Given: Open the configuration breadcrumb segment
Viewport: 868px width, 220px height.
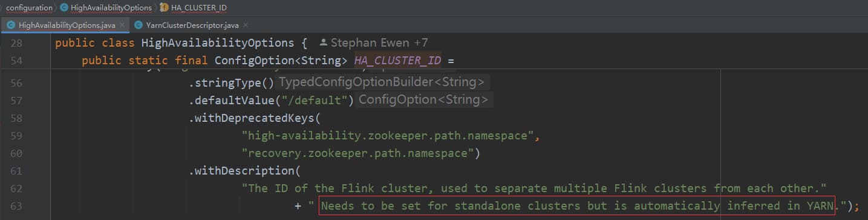Looking at the screenshot, I should pyautogui.click(x=28, y=7).
